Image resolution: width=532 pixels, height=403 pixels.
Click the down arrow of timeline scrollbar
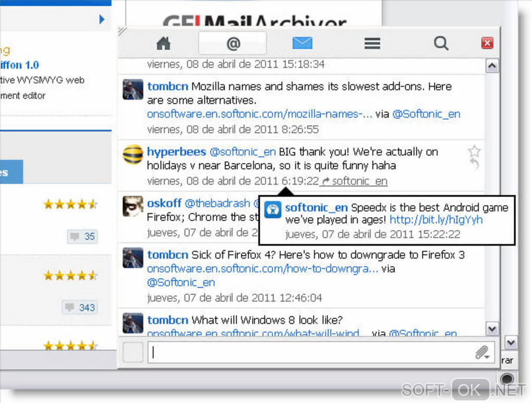click(x=492, y=328)
